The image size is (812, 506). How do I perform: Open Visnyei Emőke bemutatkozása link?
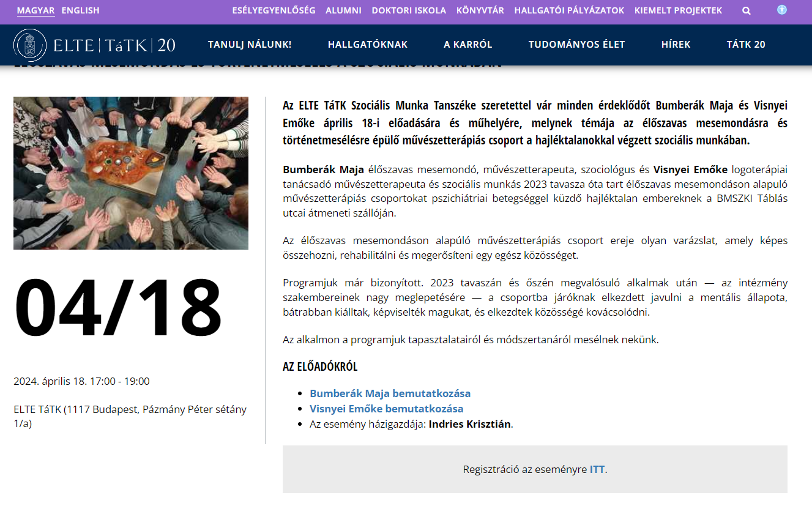(x=386, y=409)
